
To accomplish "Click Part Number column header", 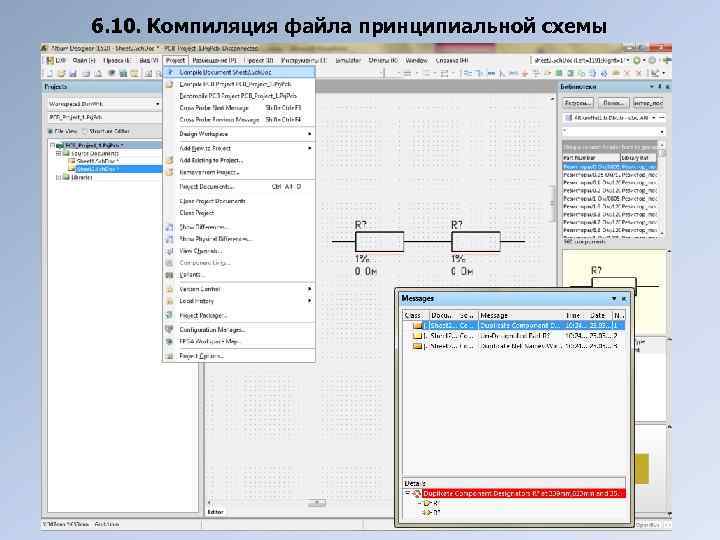I will (x=591, y=158).
